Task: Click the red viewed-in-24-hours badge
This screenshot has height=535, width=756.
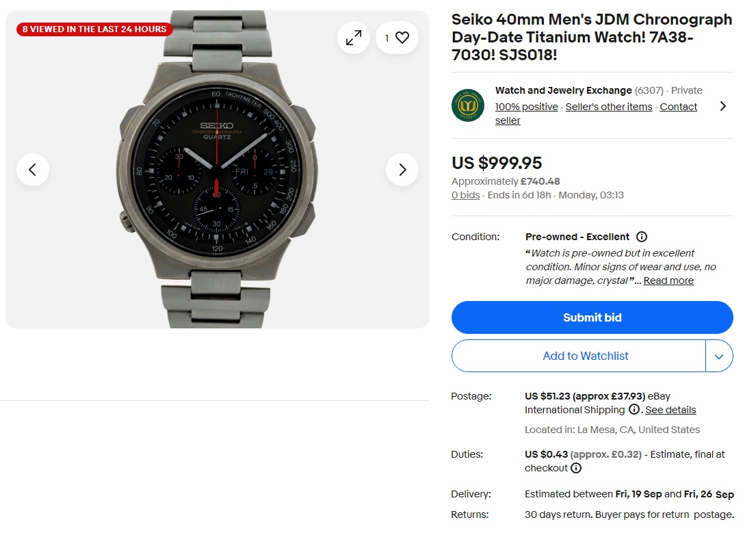Action: (94, 29)
